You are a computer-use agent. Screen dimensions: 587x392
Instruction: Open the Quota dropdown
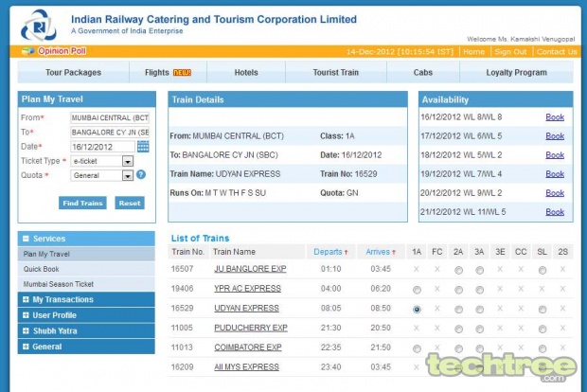point(128,175)
